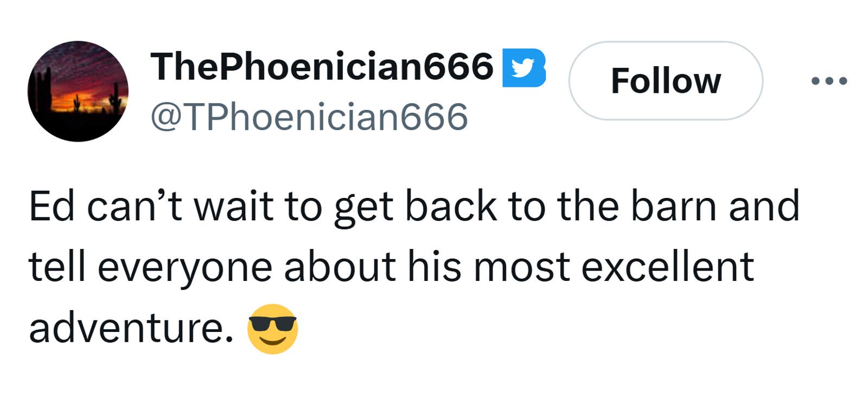Click the word "tell" in the tweet
The image size is (868, 397).
pos(57,267)
